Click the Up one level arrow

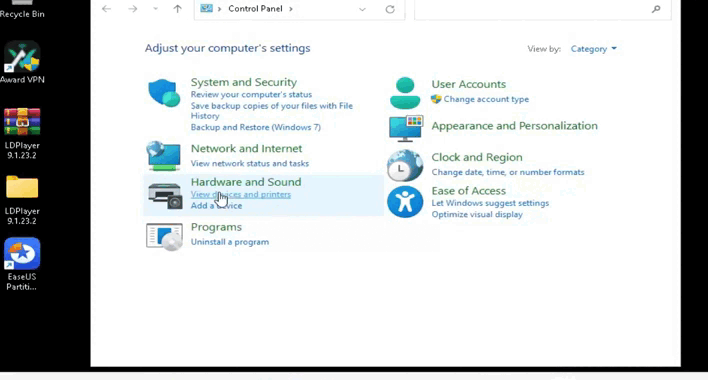pyautogui.click(x=177, y=9)
